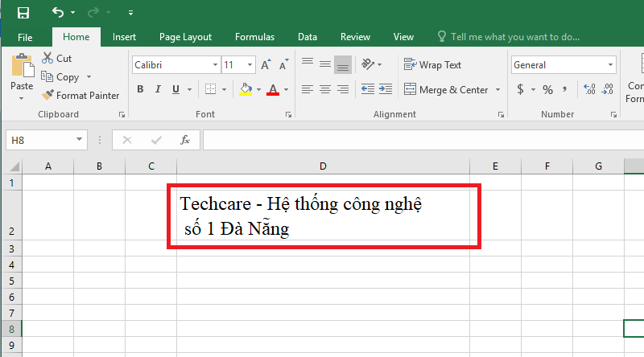644x357 pixels.
Task: Toggle Underline formatting
Action: click(x=175, y=89)
